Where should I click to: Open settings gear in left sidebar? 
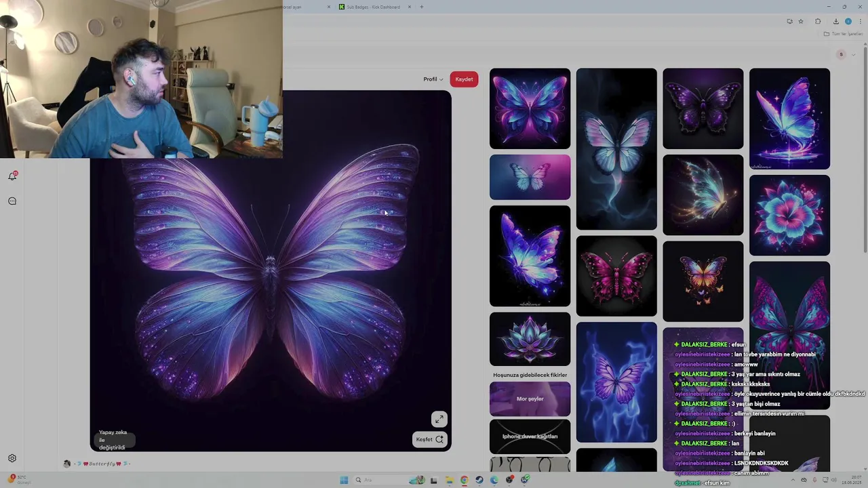(x=12, y=459)
